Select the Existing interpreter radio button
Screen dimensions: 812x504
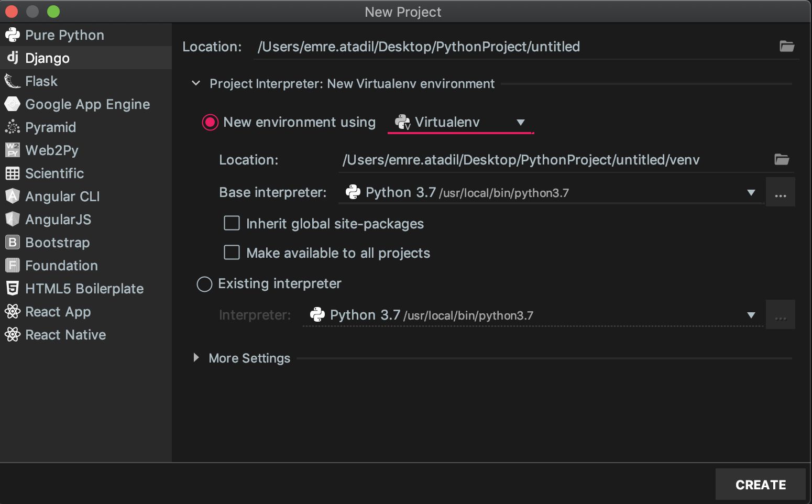(x=204, y=284)
